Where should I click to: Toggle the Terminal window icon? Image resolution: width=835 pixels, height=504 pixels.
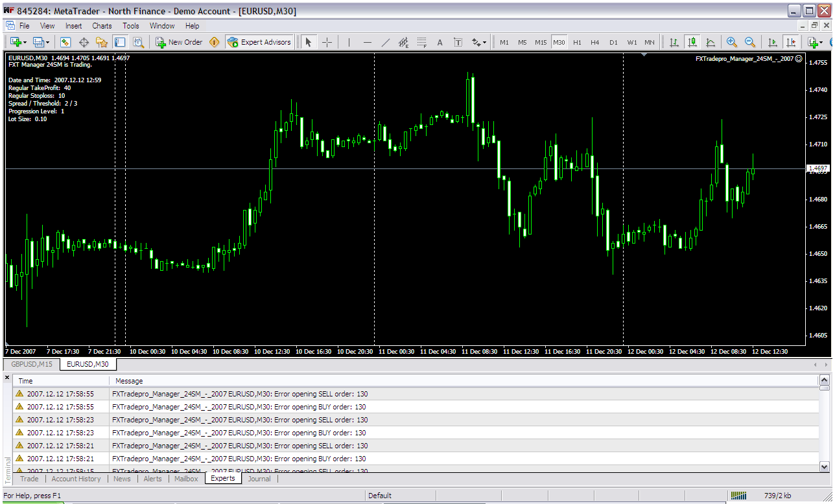[119, 42]
